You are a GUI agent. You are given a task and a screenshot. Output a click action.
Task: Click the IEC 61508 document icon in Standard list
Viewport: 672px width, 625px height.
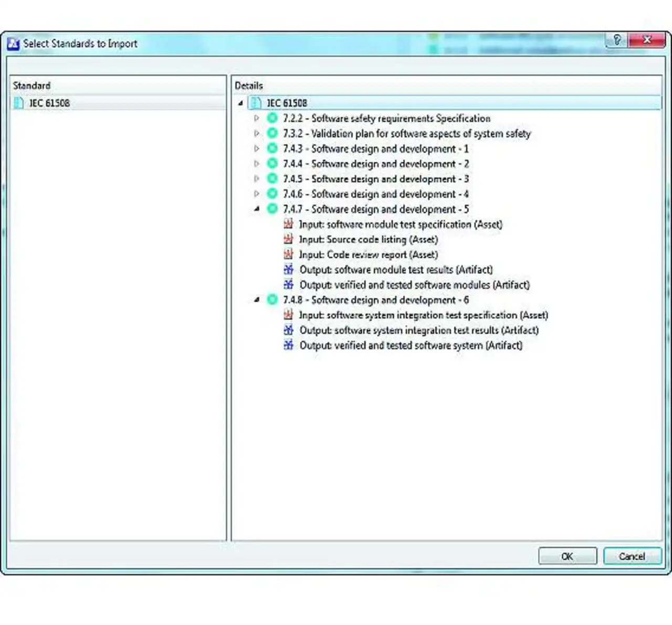[19, 103]
